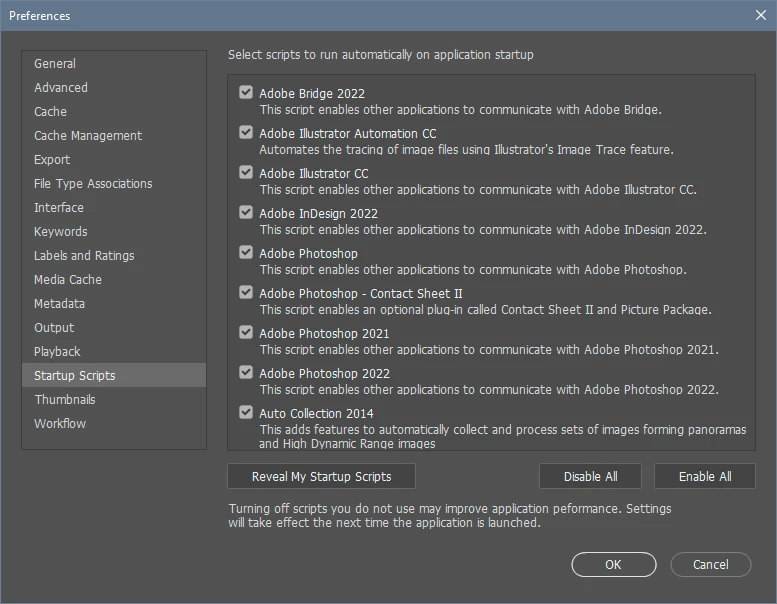Open the Thumbnails preferences

click(x=114, y=400)
